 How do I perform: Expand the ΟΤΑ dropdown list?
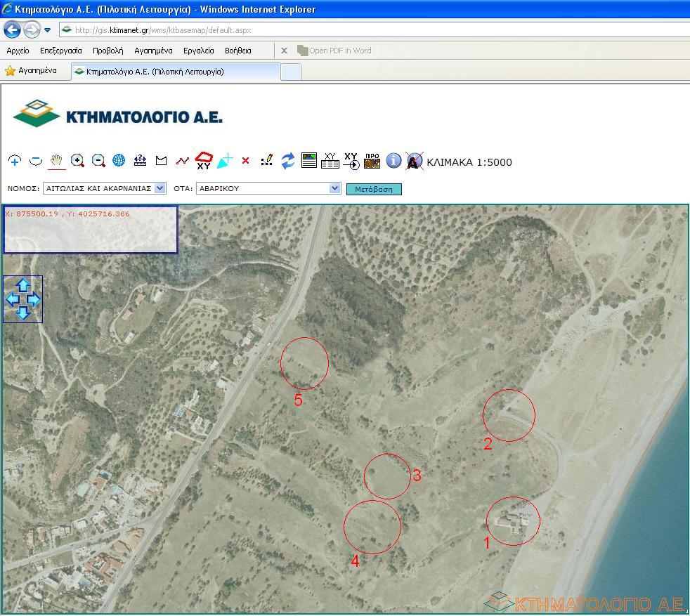(x=334, y=188)
